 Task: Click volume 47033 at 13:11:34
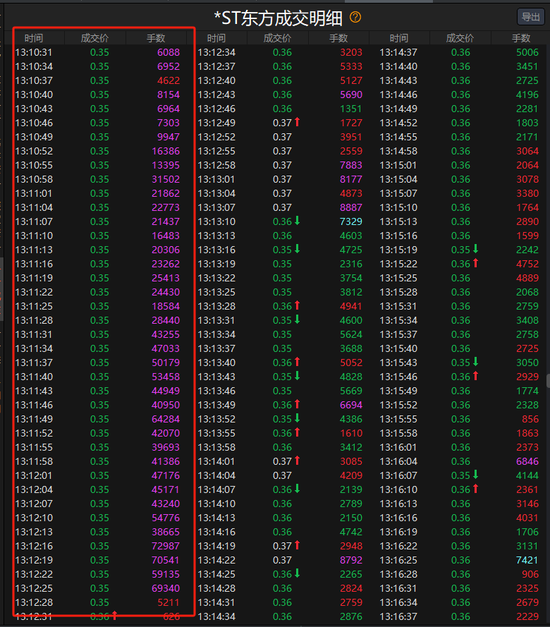click(x=166, y=349)
